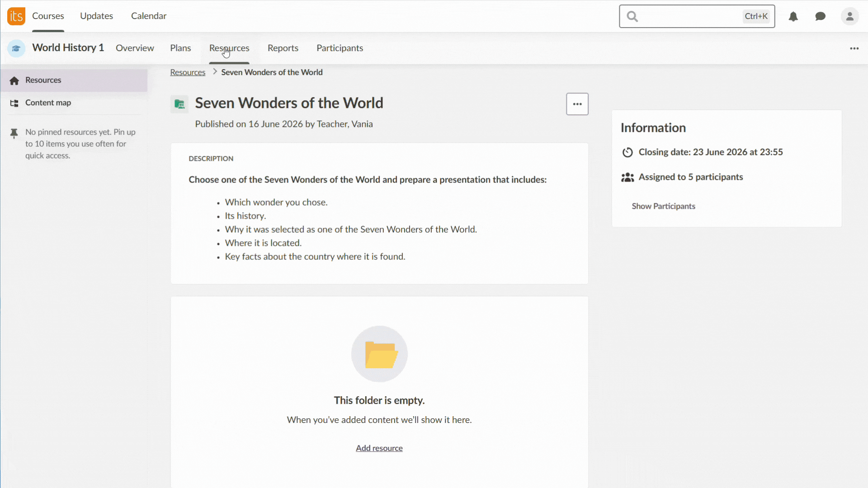Image resolution: width=868 pixels, height=488 pixels.
Task: Click the search magnifier icon
Action: click(x=632, y=17)
